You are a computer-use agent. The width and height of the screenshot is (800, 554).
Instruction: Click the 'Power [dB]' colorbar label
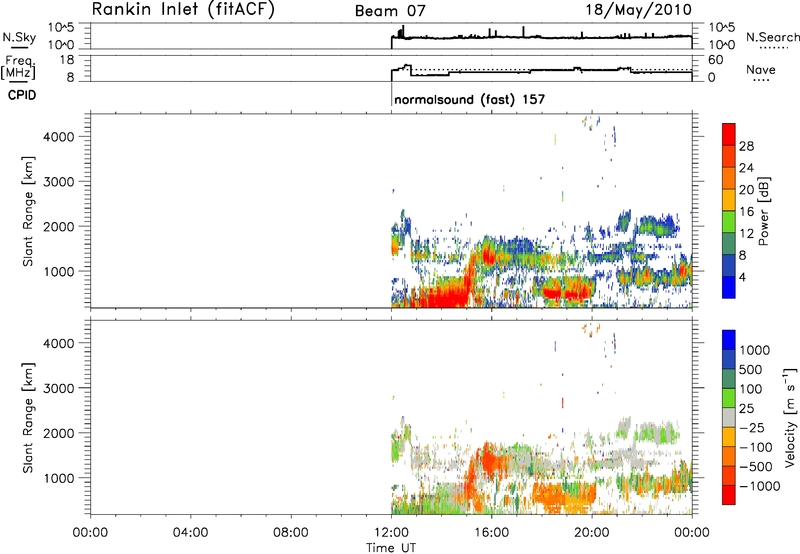click(x=764, y=211)
